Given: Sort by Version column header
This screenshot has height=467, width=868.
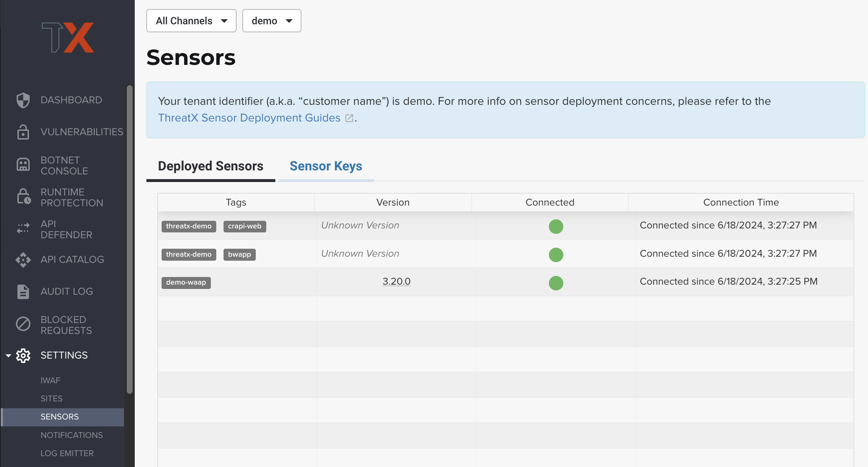Looking at the screenshot, I should (x=393, y=202).
